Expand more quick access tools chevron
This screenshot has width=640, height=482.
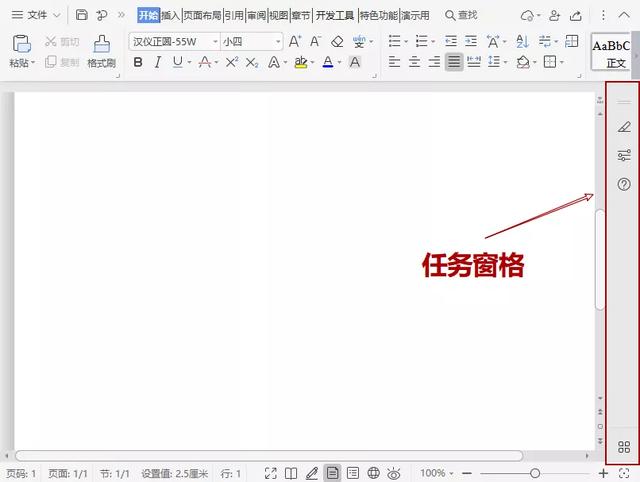[121, 15]
